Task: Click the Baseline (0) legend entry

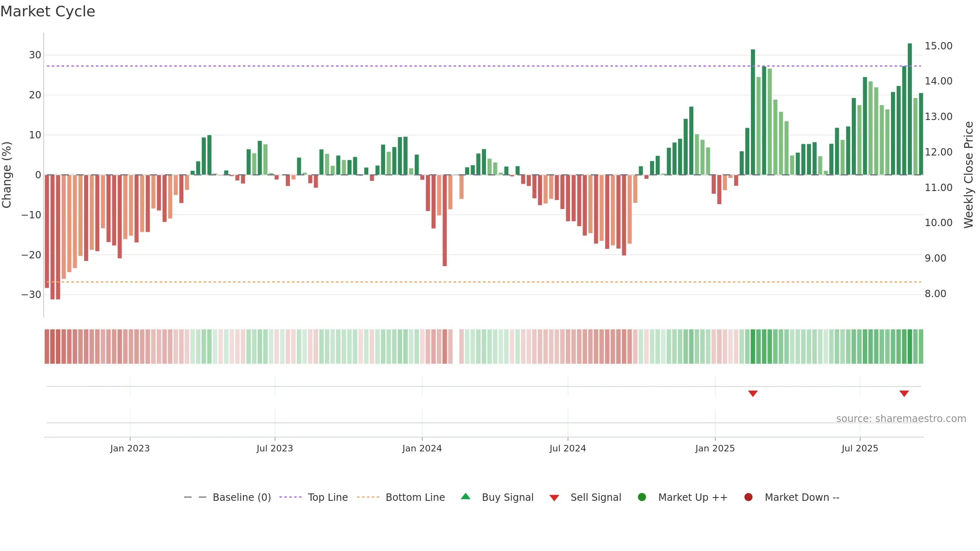Action: (227, 497)
